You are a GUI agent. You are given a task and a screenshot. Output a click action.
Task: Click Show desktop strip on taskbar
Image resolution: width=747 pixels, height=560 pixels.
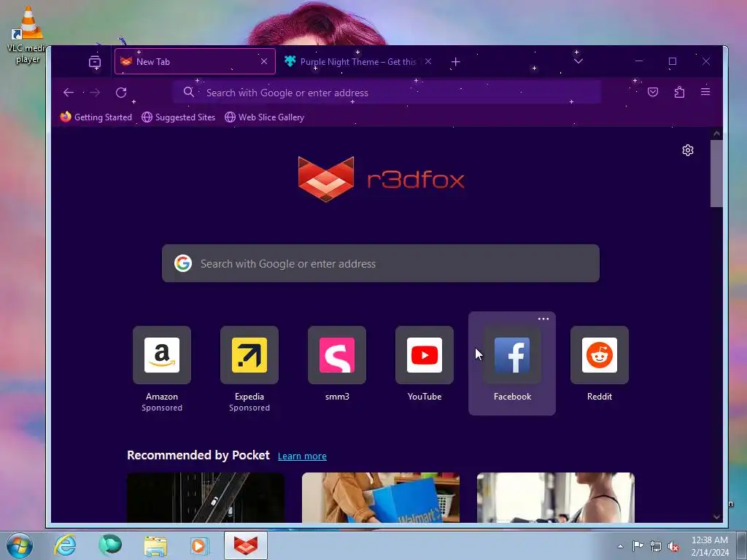[x=742, y=546]
